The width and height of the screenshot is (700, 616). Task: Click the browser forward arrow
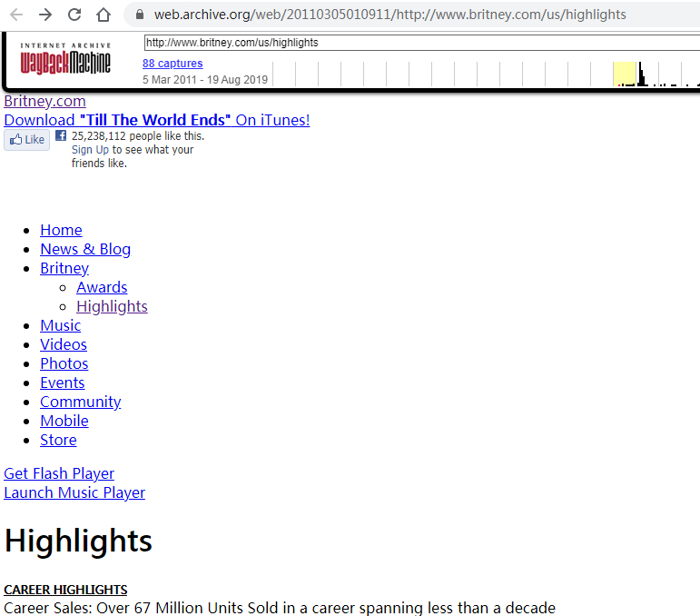[45, 15]
